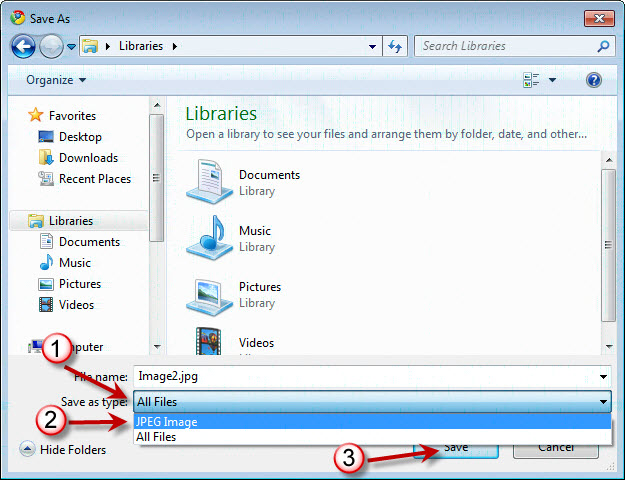Viewport: 625px width, 480px height.
Task: Expand the File name history dropdown arrow
Action: click(x=603, y=377)
